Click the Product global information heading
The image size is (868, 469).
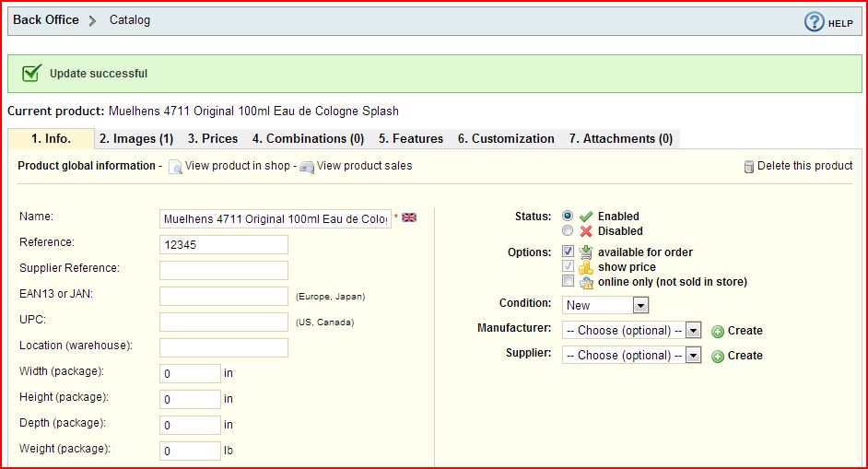[x=87, y=166]
